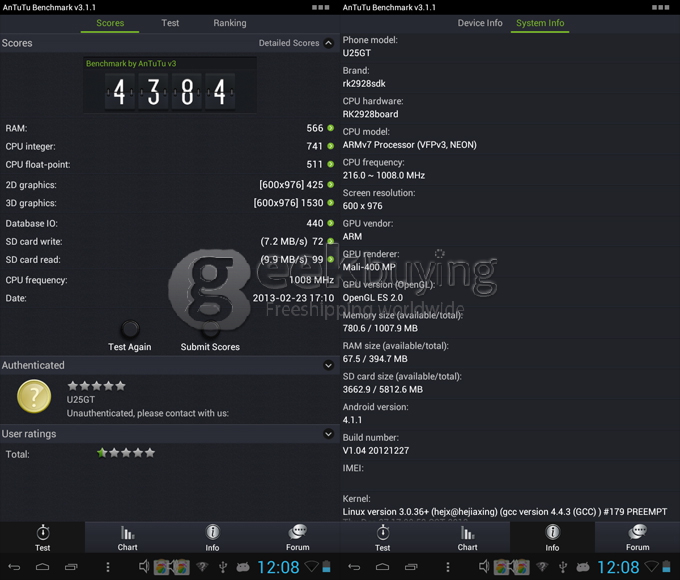Tap recent apps icon in left navigation bar
Image resolution: width=680 pixels, height=580 pixels.
click(x=71, y=567)
